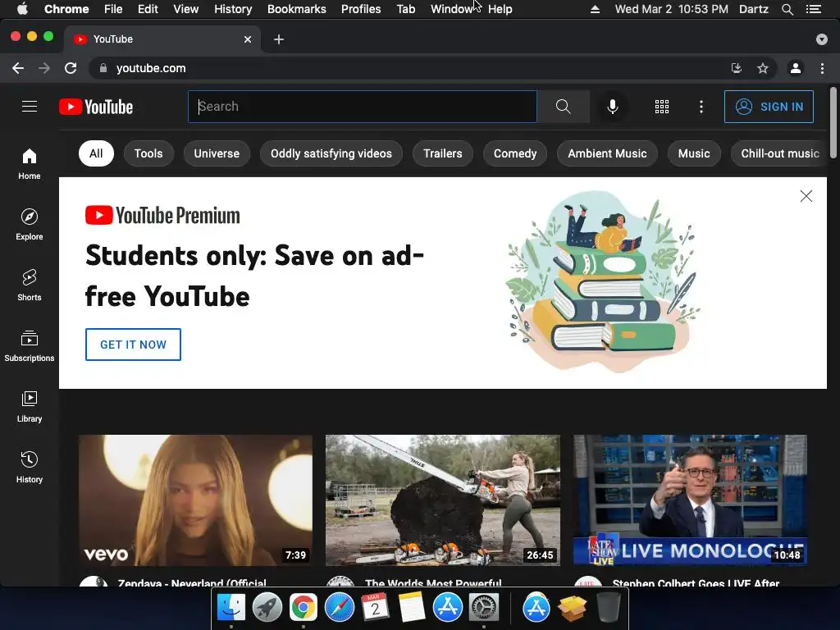
Task: Open Launchpad from the Dock
Action: coord(267,608)
